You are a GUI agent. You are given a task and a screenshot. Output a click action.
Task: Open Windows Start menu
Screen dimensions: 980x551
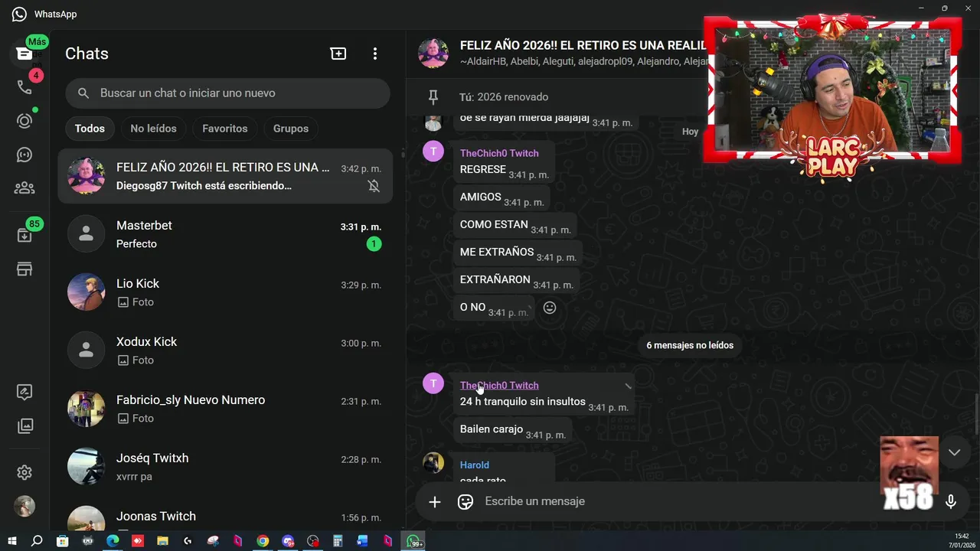[12, 541]
